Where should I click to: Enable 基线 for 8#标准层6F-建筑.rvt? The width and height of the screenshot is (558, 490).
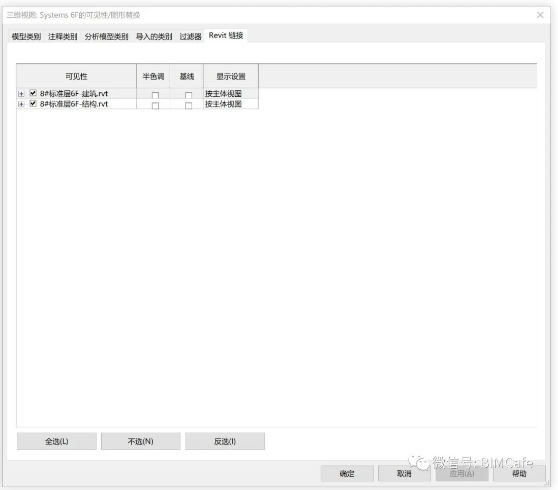189,95
